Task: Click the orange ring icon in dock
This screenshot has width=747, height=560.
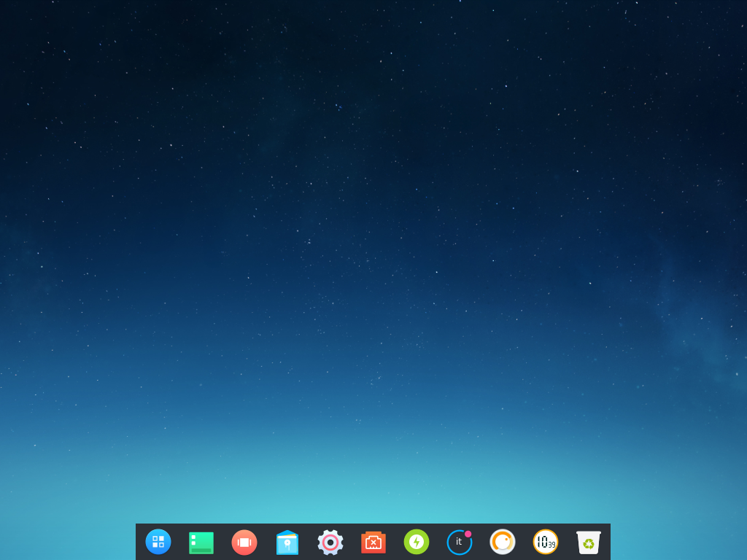Action: click(502, 542)
